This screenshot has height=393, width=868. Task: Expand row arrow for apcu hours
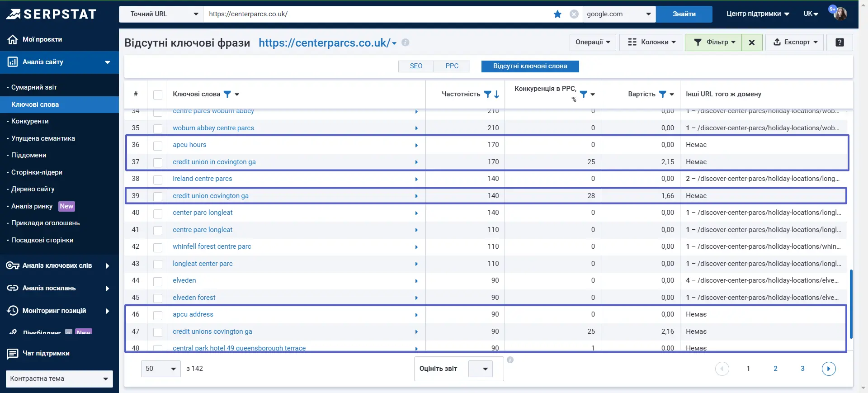point(416,145)
